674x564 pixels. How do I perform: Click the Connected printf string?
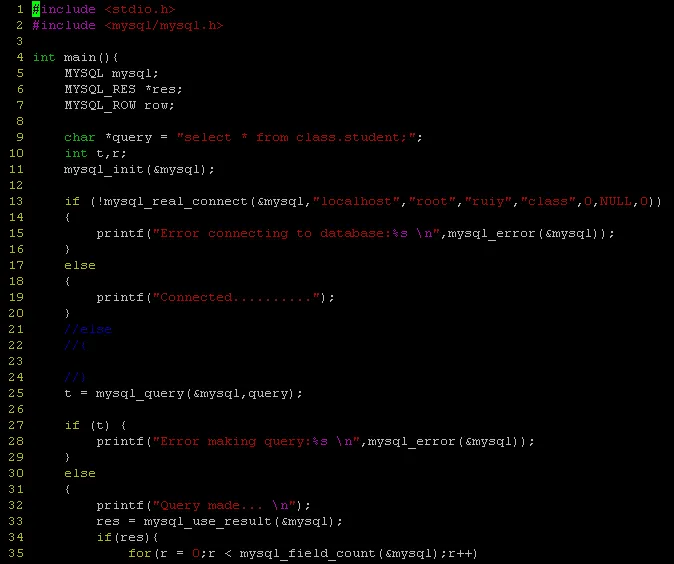(x=236, y=297)
